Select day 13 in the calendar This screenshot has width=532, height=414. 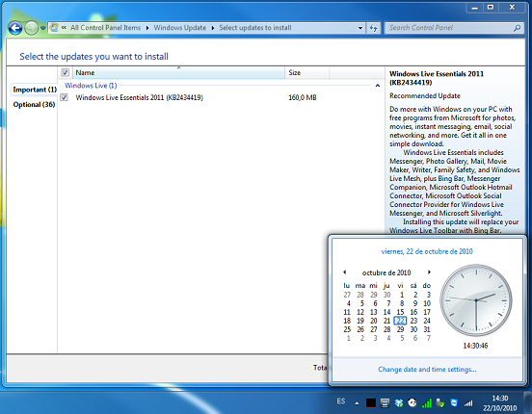[x=374, y=312]
